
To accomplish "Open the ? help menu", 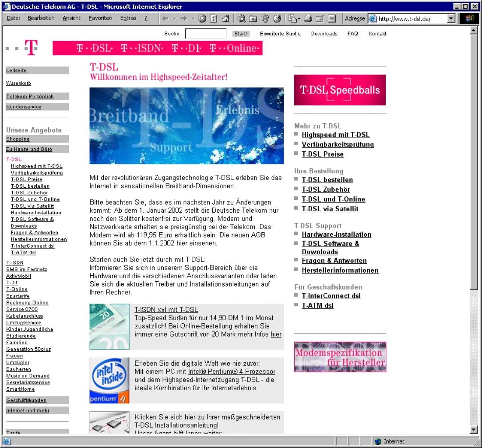I will pyautogui.click(x=146, y=18).
